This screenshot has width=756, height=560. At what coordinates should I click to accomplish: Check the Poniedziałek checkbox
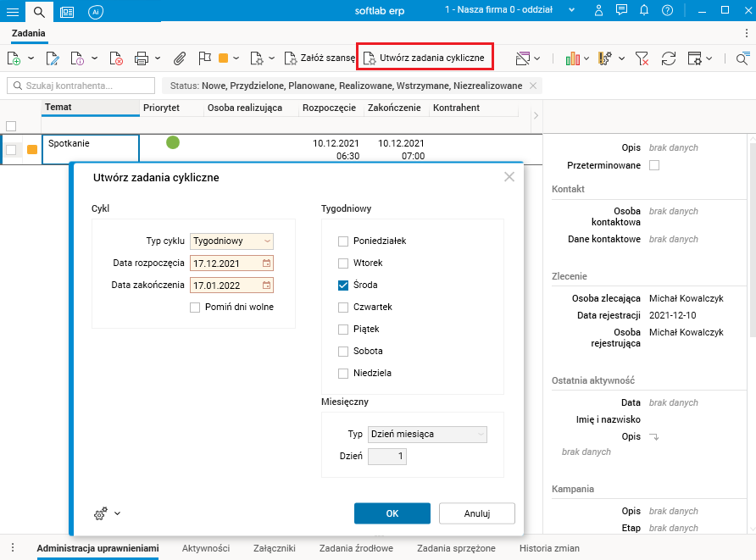coord(343,241)
